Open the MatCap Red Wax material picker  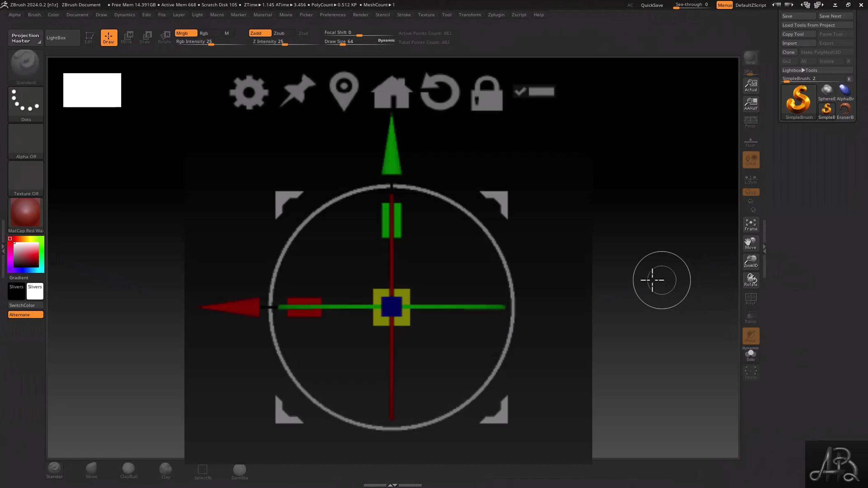coord(25,215)
